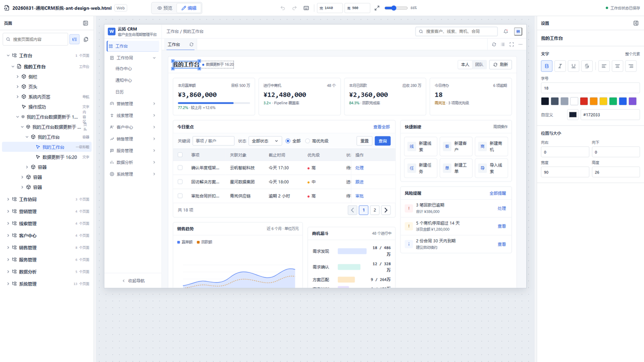The width and height of the screenshot is (644, 362).
Task: Collapse the 设置 right panel icon
Action: tap(636, 23)
